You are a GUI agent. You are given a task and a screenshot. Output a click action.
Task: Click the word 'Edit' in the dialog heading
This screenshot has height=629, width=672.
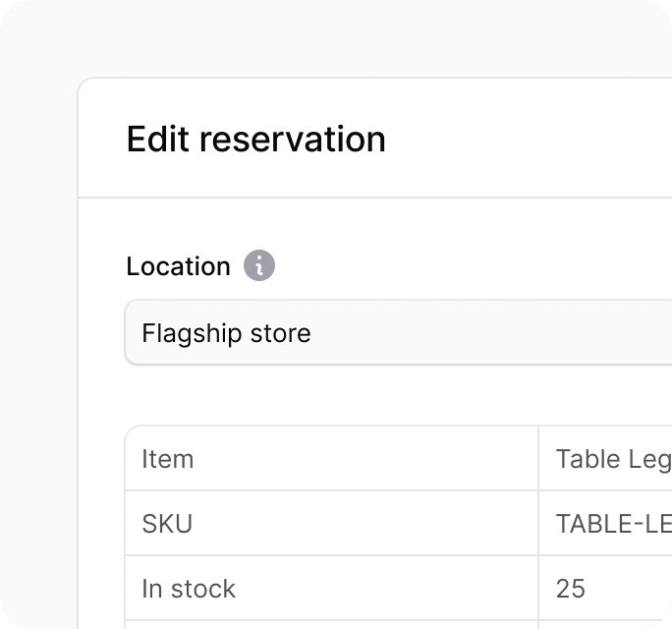click(158, 140)
